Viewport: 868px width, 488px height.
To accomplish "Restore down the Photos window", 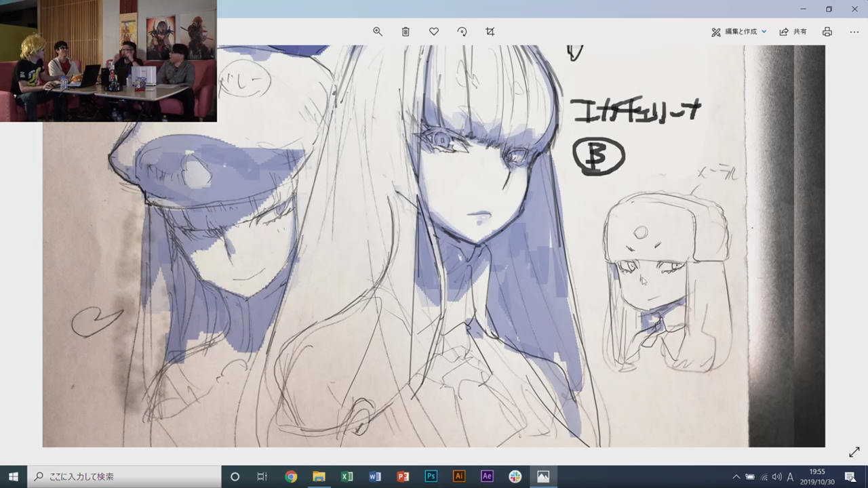I will click(829, 9).
